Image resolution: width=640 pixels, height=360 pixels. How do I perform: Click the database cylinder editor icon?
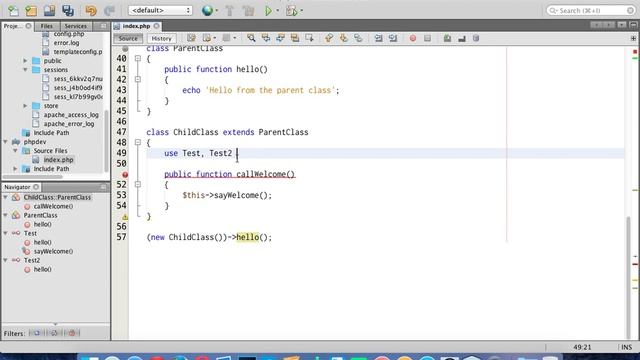point(476,38)
